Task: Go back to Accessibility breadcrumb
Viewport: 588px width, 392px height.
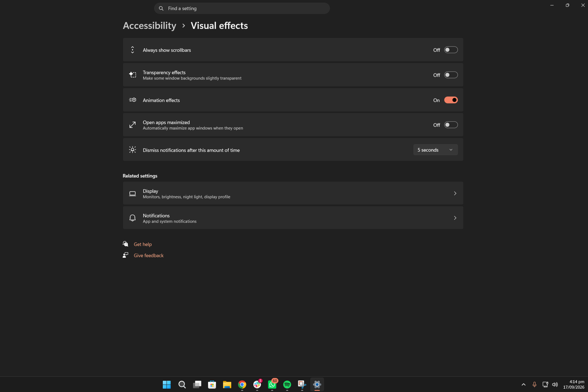Action: (149, 26)
